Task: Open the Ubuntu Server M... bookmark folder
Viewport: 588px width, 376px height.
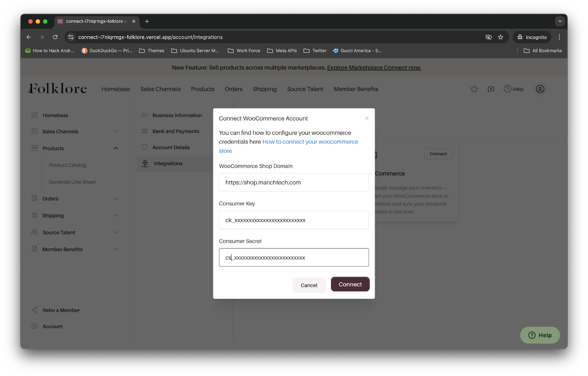Action: [195, 51]
